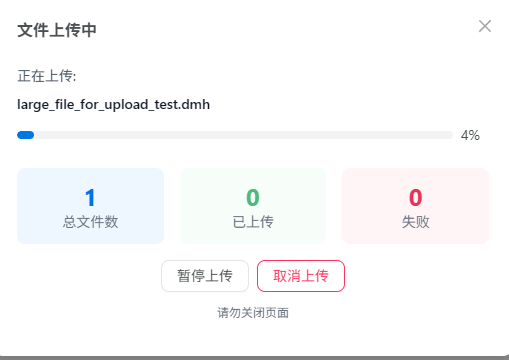Select the 4% progress percentage label
Image resolution: width=509 pixels, height=360 pixels.
tap(470, 135)
